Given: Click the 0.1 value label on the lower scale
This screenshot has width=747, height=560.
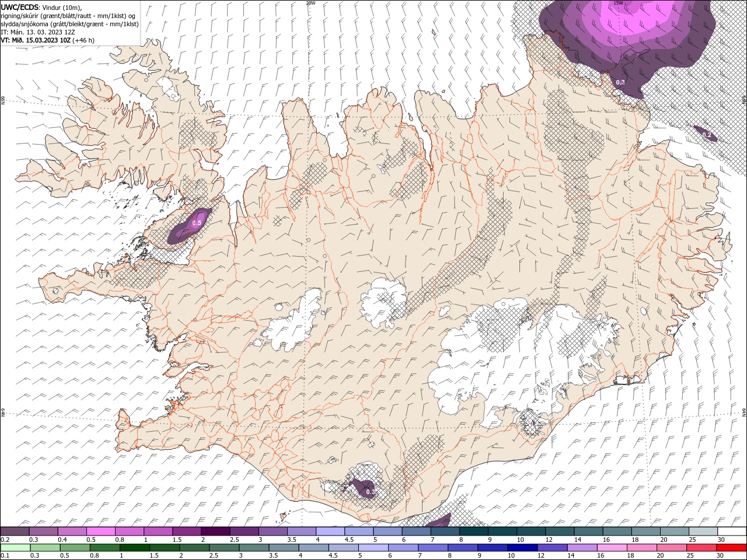Looking at the screenshot, I should coord(5,556).
